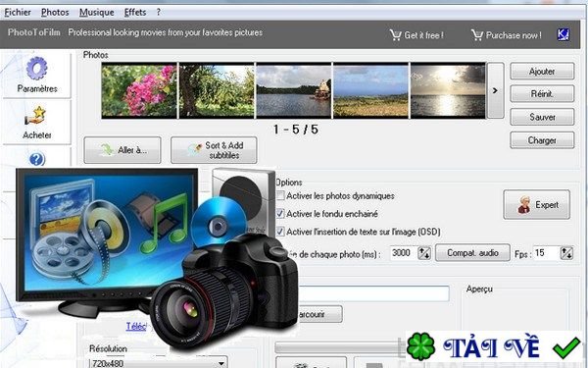Open the Expert settings button

click(537, 205)
